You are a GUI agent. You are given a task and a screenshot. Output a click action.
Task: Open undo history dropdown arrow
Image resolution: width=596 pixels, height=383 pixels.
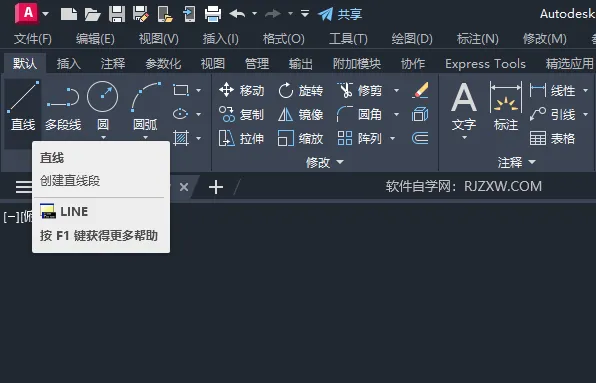tap(254, 14)
